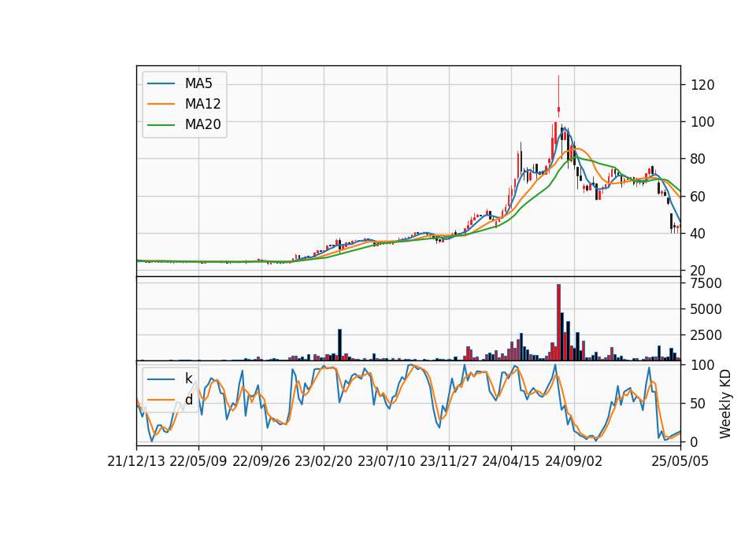This screenshot has height=543, width=756.
Task: Click the 24/09/02 date label
Action: coord(574,461)
